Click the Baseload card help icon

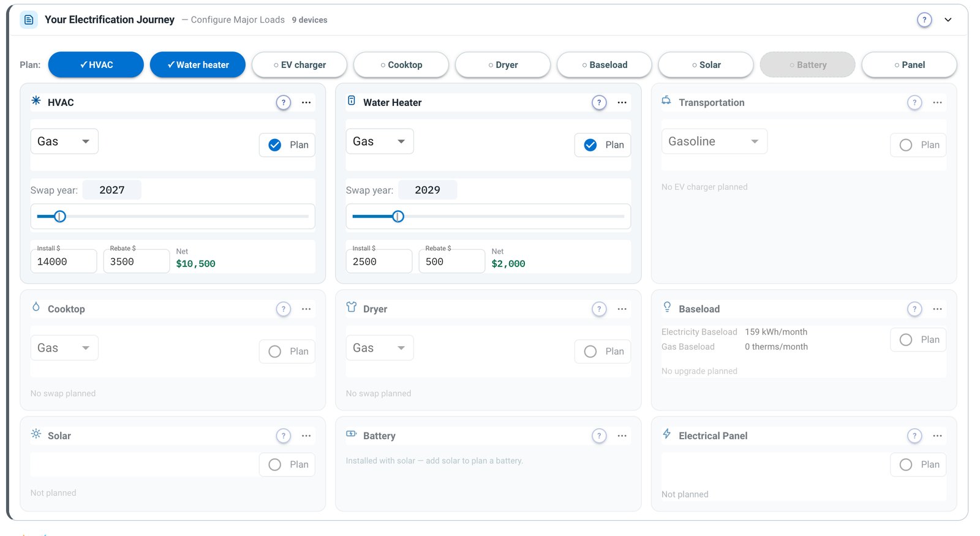(x=914, y=309)
